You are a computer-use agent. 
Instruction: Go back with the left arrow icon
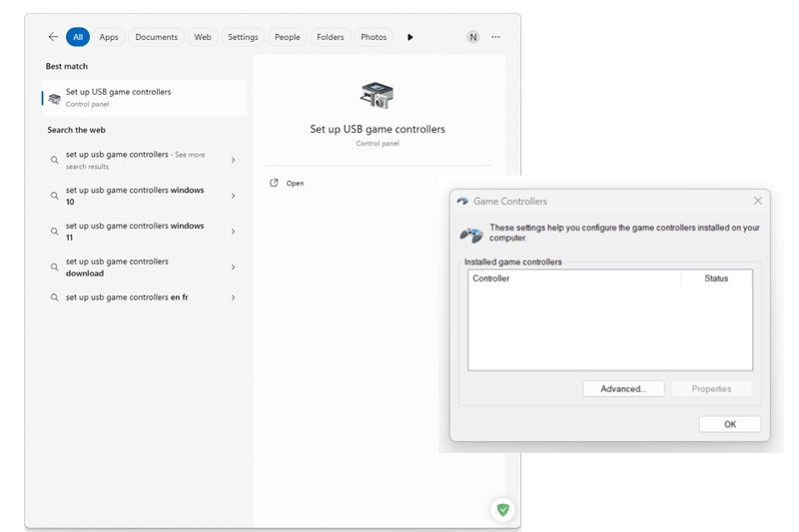tap(53, 37)
